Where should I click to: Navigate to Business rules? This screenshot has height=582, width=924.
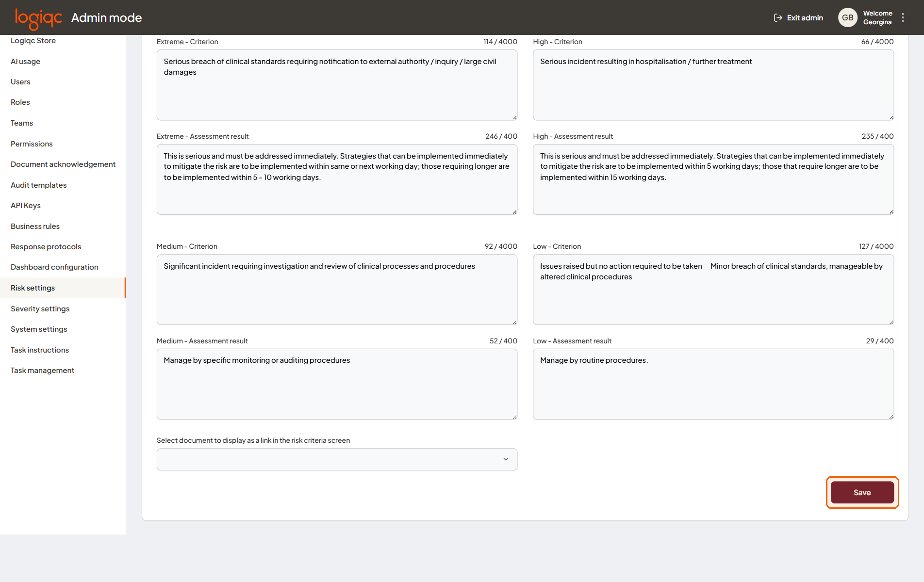pos(35,226)
